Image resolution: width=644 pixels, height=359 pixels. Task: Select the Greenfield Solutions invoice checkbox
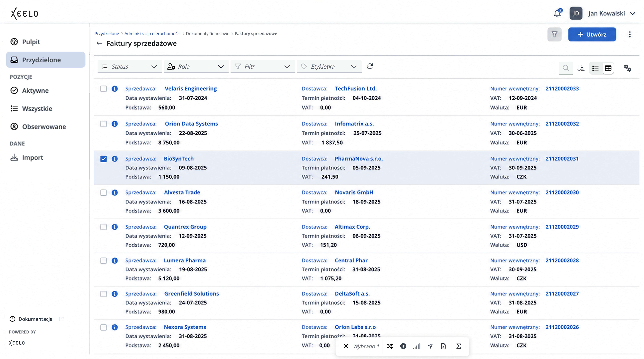pos(104,294)
